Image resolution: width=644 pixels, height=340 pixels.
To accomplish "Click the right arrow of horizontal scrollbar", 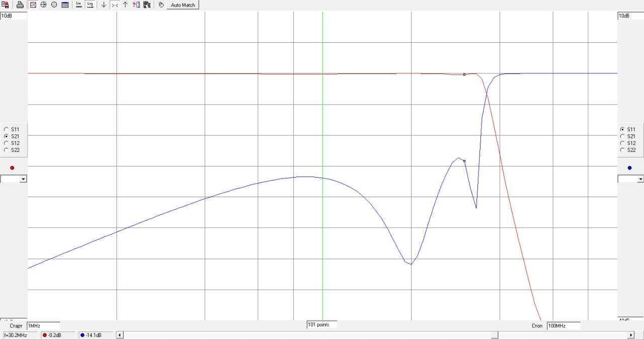I will 631,335.
